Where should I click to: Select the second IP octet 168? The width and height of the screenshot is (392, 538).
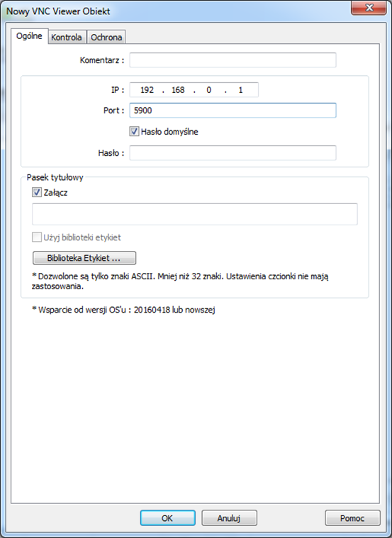178,90
